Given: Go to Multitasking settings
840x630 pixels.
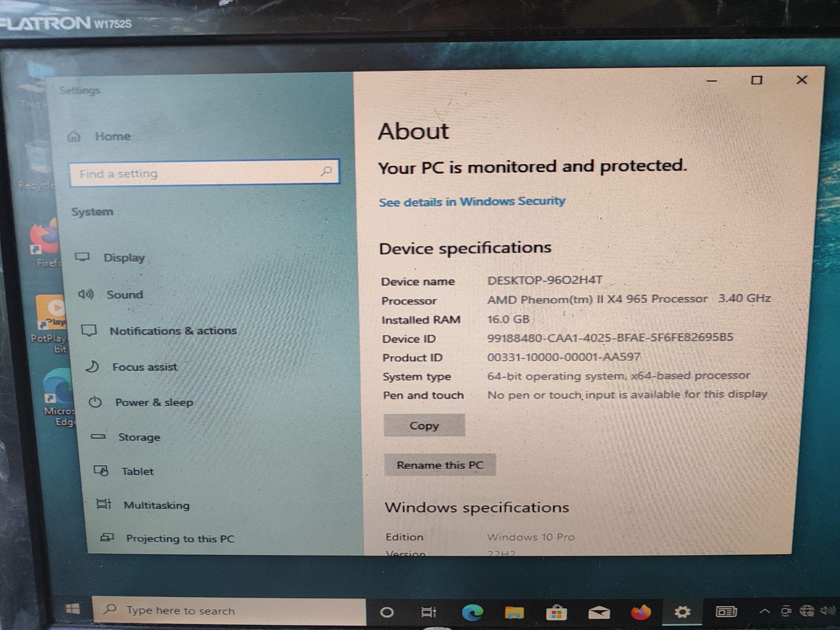Looking at the screenshot, I should (156, 505).
